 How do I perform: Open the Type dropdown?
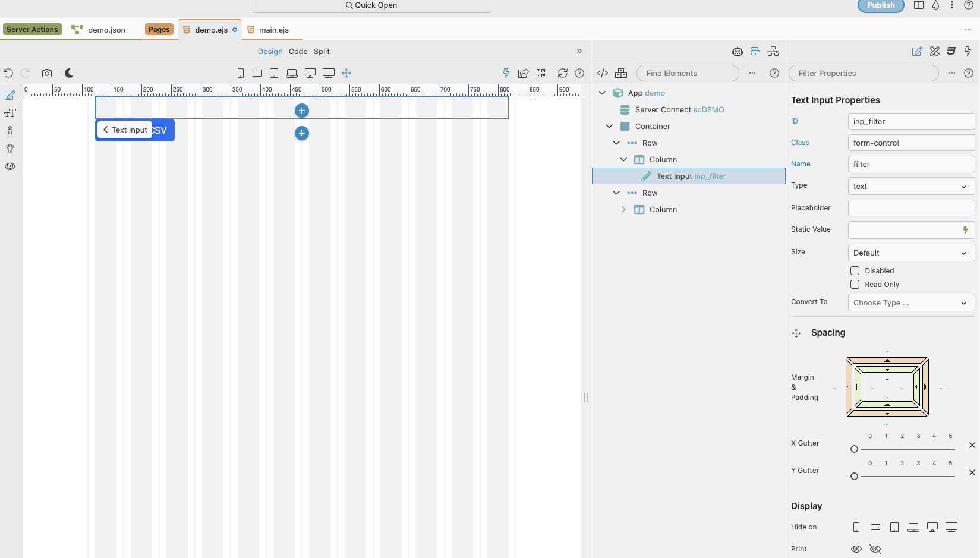(910, 187)
